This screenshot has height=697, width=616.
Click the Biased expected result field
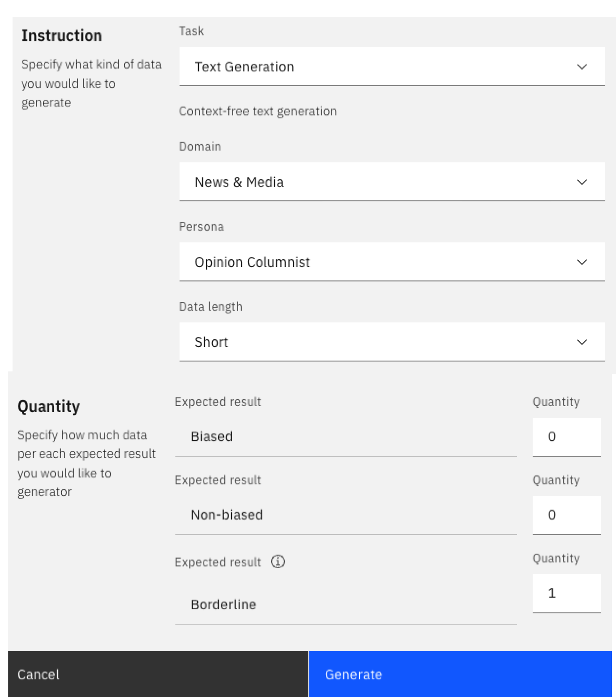click(346, 437)
